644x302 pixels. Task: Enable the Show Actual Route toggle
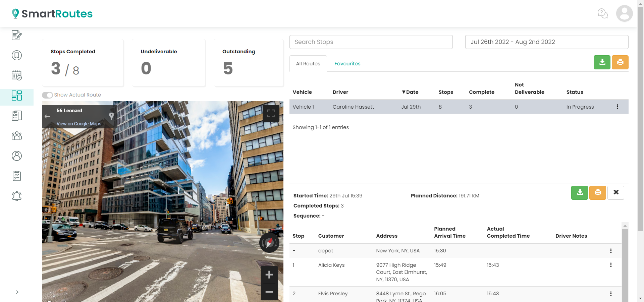pyautogui.click(x=47, y=95)
